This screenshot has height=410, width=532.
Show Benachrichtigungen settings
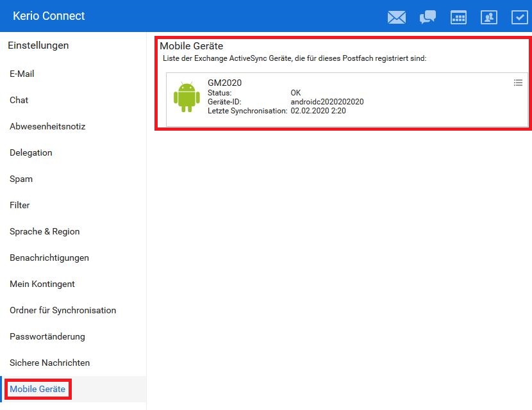tap(49, 258)
